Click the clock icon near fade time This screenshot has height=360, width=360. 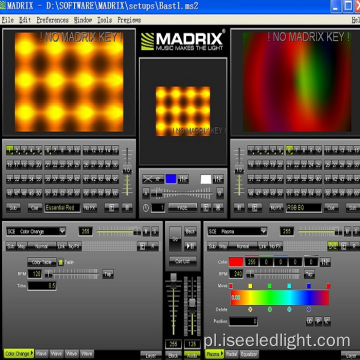click(146, 208)
